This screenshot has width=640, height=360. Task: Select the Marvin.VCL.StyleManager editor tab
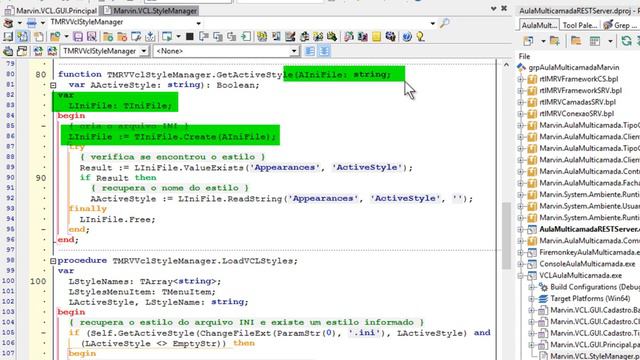point(149,11)
